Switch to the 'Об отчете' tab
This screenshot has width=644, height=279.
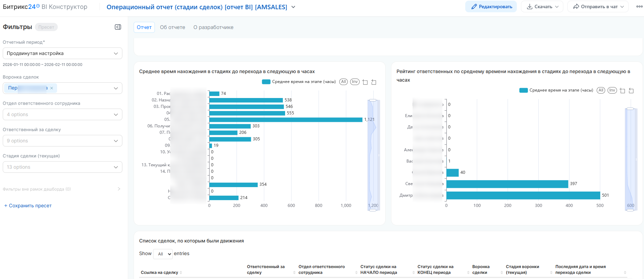(172, 27)
